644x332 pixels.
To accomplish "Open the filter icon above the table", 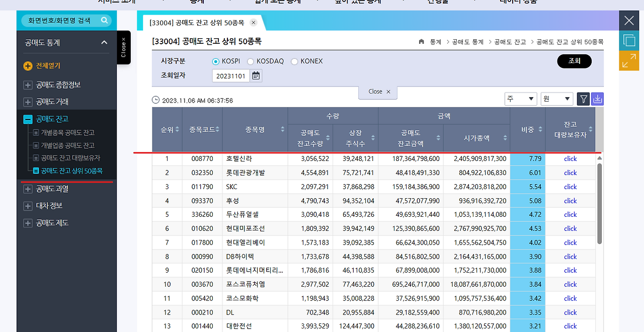I will coord(583,99).
